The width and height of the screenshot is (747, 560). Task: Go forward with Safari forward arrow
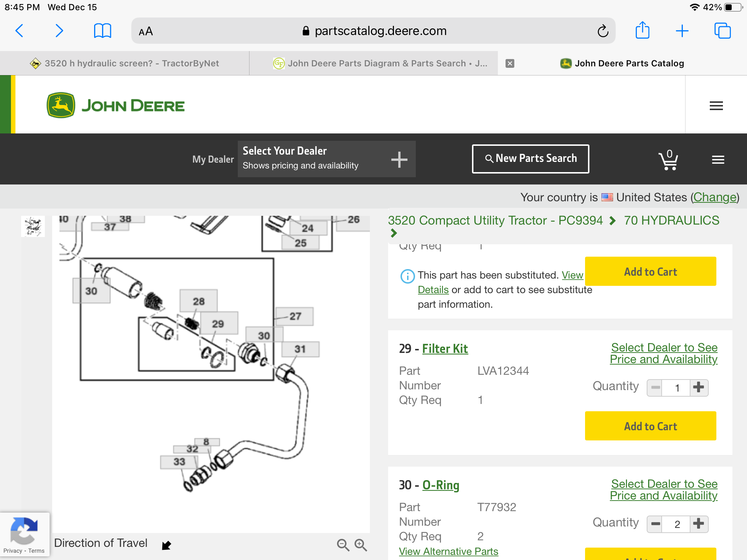(59, 31)
